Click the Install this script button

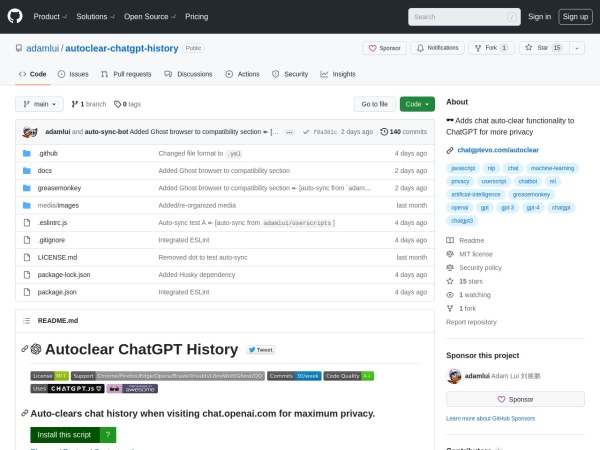coord(65,435)
